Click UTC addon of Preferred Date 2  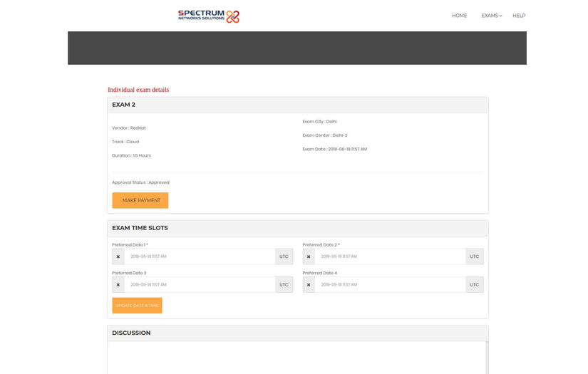(x=475, y=256)
